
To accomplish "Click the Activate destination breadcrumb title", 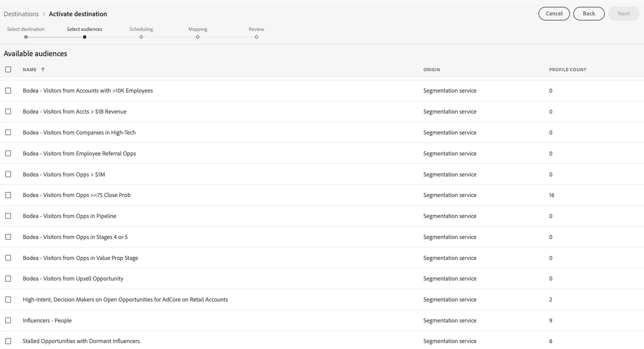I will tap(78, 14).
